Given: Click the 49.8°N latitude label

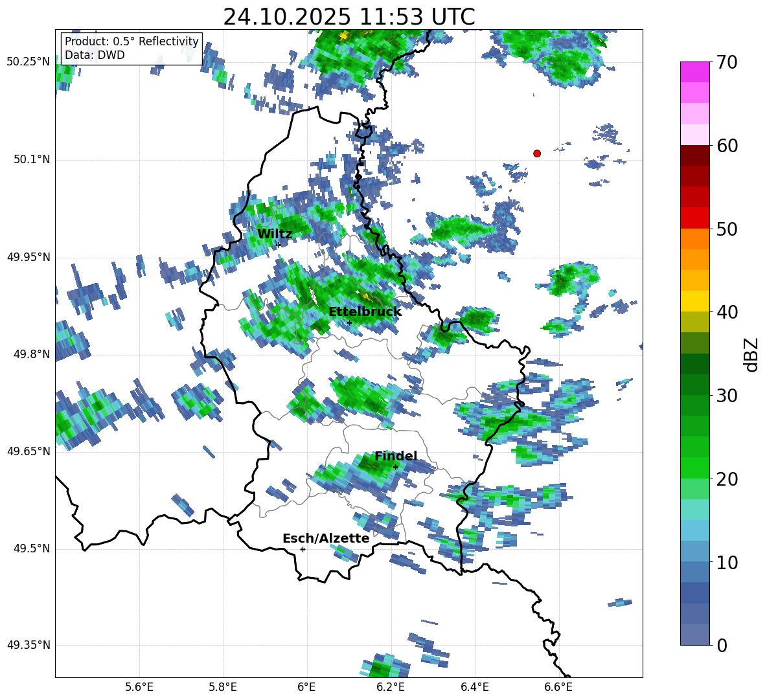Looking at the screenshot, I should click(32, 354).
